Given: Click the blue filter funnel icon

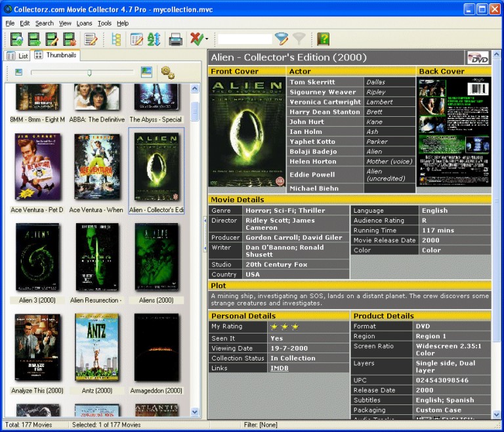Looking at the screenshot, I should click(x=282, y=39).
